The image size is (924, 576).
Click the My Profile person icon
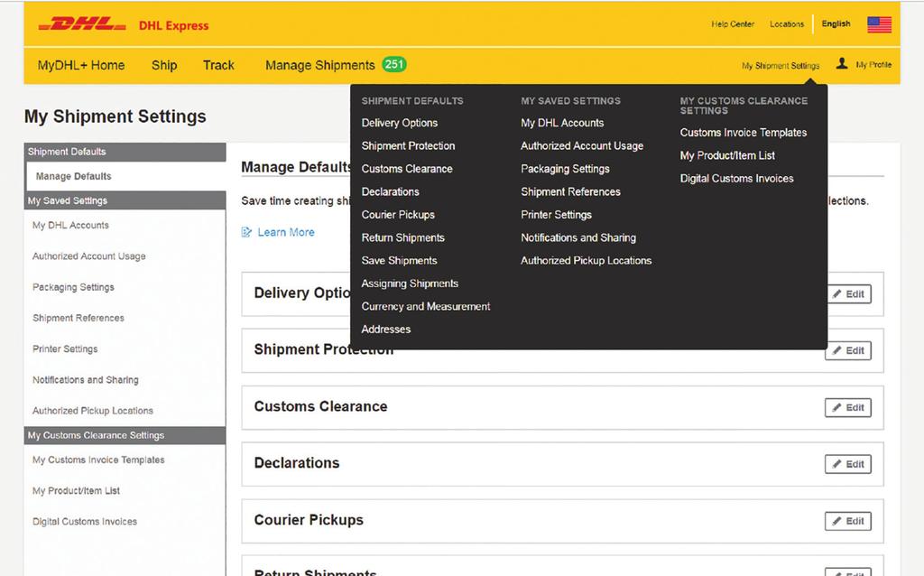click(x=842, y=64)
